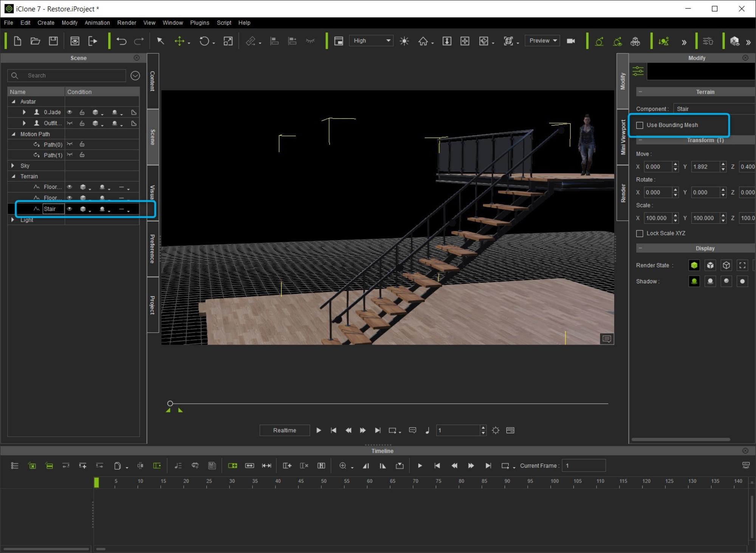
Task: Select the first green Shadow option
Action: tap(694, 281)
